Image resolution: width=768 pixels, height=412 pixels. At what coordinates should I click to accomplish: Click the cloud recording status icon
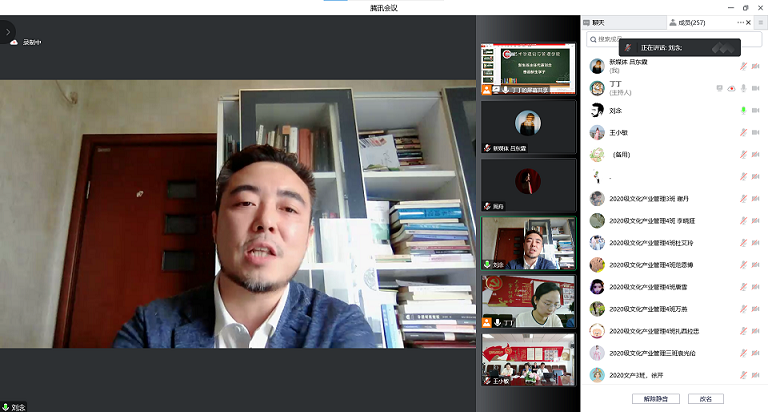coord(14,42)
